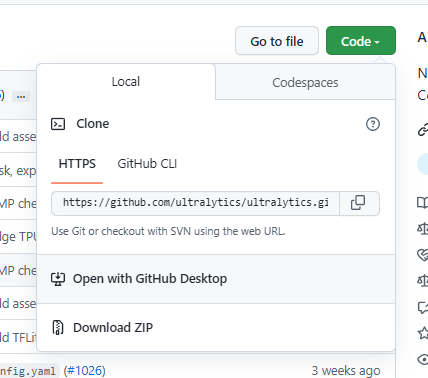
Task: Click the terminal icon beside Clone
Action: click(x=58, y=124)
